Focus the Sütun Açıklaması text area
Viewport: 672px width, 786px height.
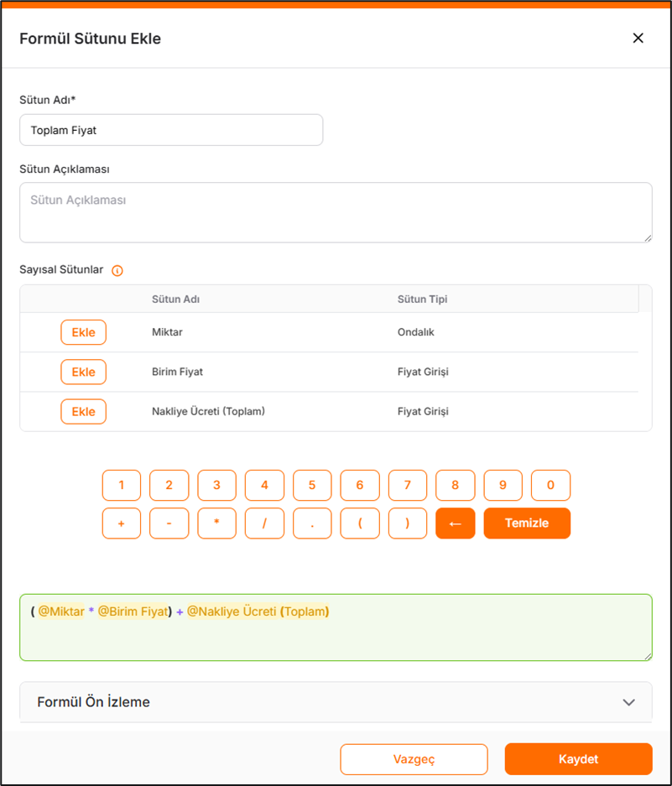click(336, 213)
